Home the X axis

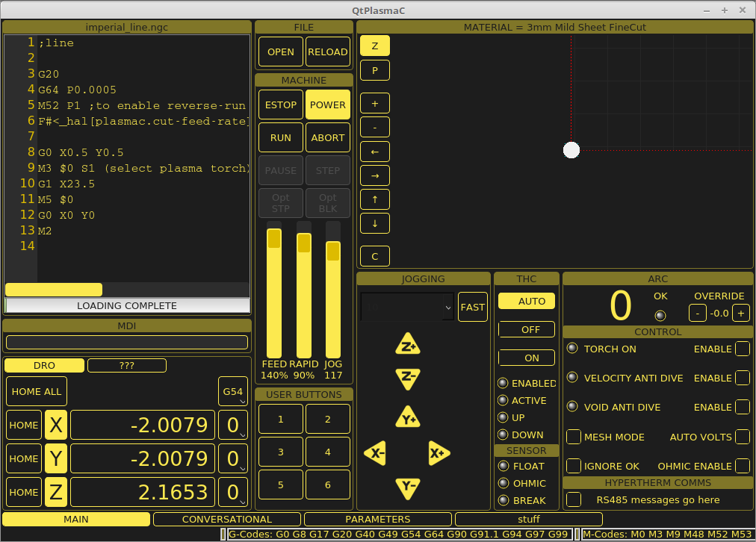point(24,425)
